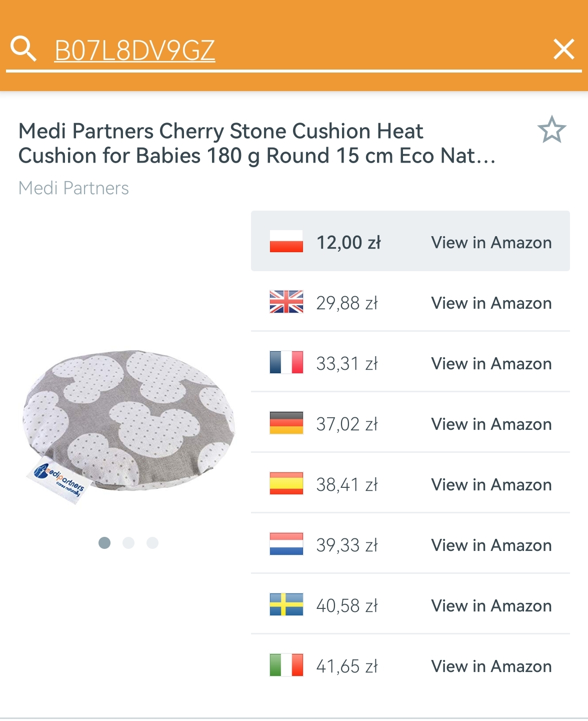Screen dimensions: 588x721
Task: View in Amazon for the 12,00 zł offer
Action: (x=491, y=243)
